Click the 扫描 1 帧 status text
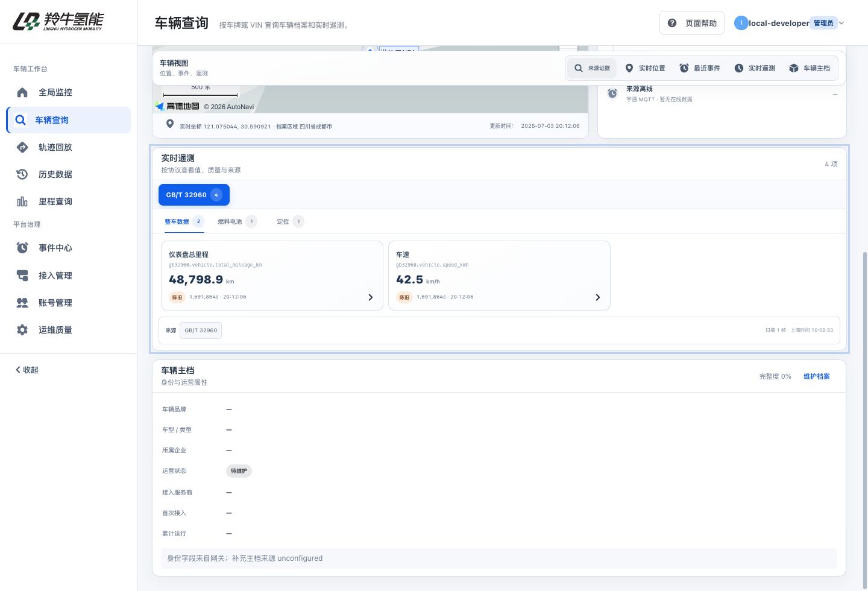The image size is (868, 591). click(x=799, y=330)
